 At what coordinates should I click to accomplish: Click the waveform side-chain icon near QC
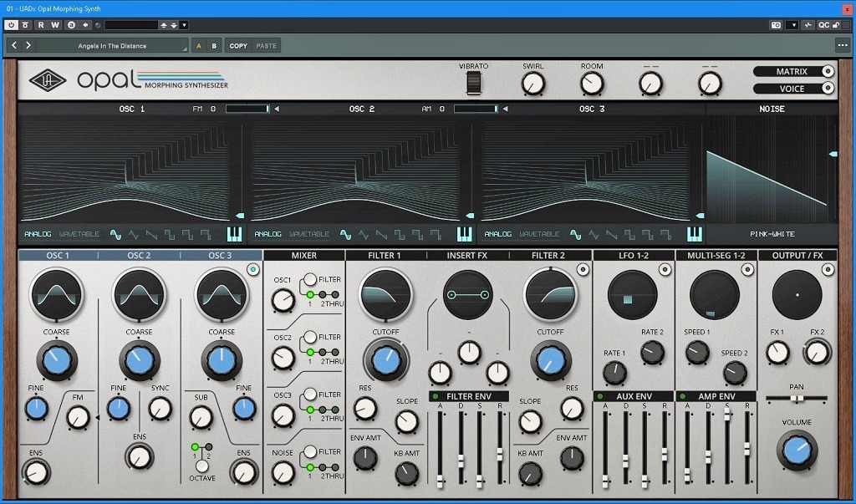[808, 25]
